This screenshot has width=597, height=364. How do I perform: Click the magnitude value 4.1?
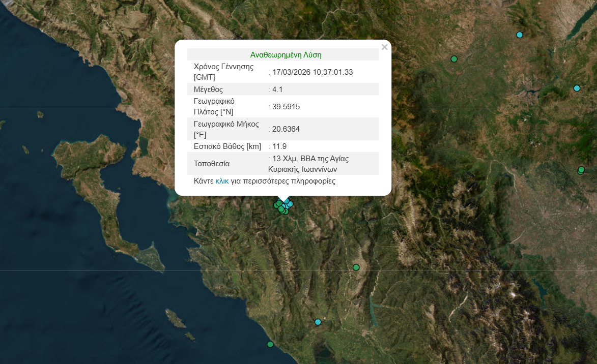click(277, 89)
